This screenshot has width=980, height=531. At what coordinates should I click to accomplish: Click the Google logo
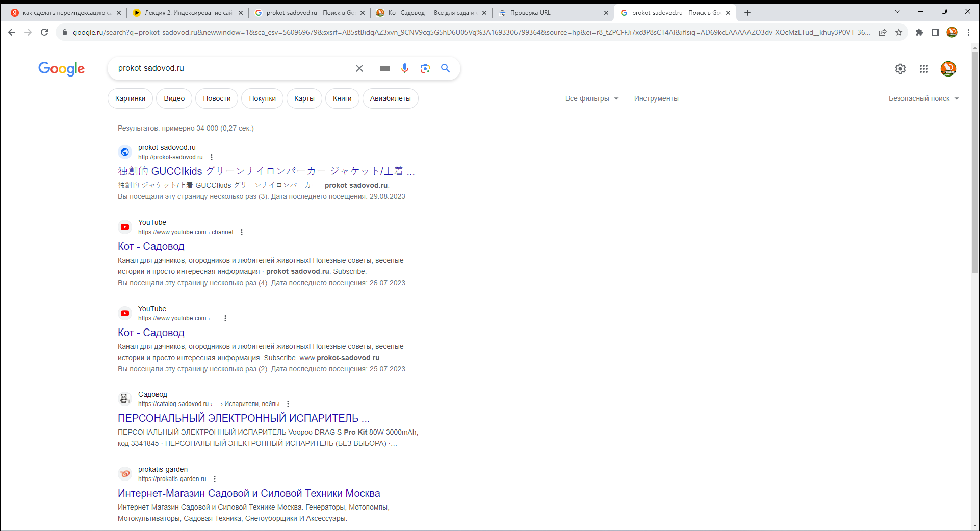62,69
